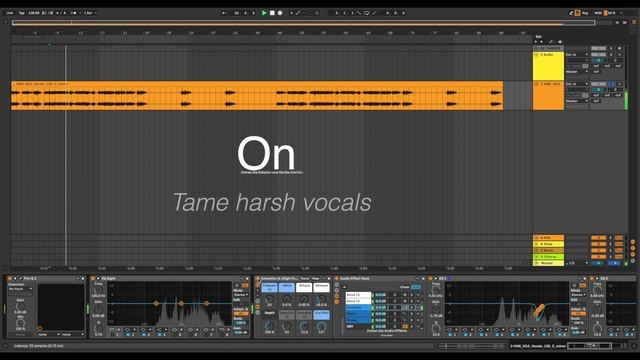Select the orange vocal audio clip
Viewport: 640px width, 360px height.
click(x=257, y=96)
